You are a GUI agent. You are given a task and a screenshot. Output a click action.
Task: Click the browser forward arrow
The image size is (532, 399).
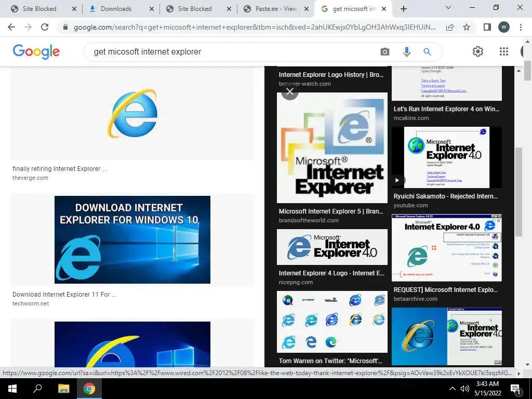(x=28, y=27)
